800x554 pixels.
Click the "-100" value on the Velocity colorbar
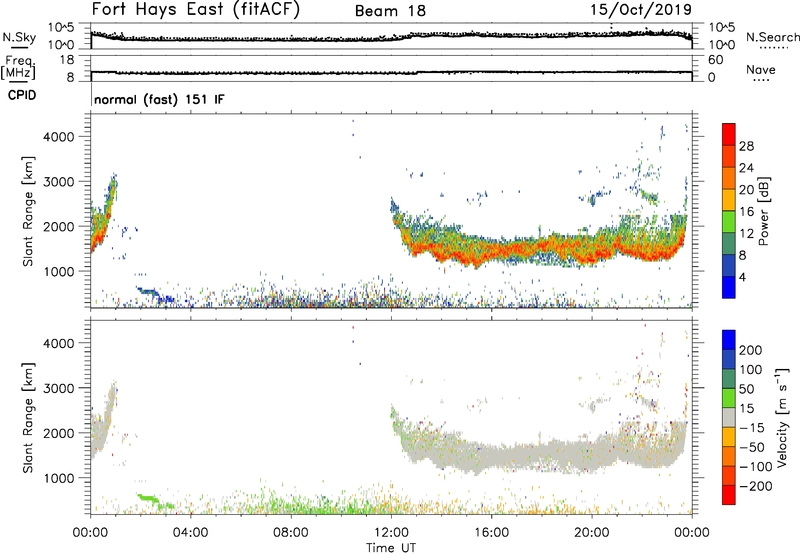755,467
